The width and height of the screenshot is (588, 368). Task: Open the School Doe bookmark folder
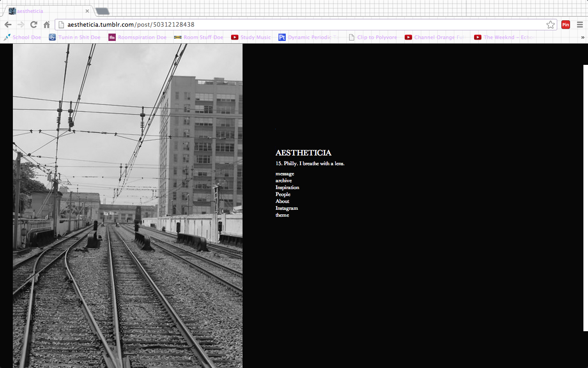coord(23,37)
